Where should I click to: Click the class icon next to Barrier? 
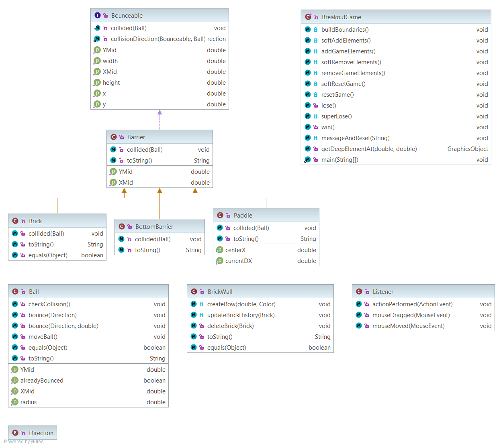[x=114, y=137]
